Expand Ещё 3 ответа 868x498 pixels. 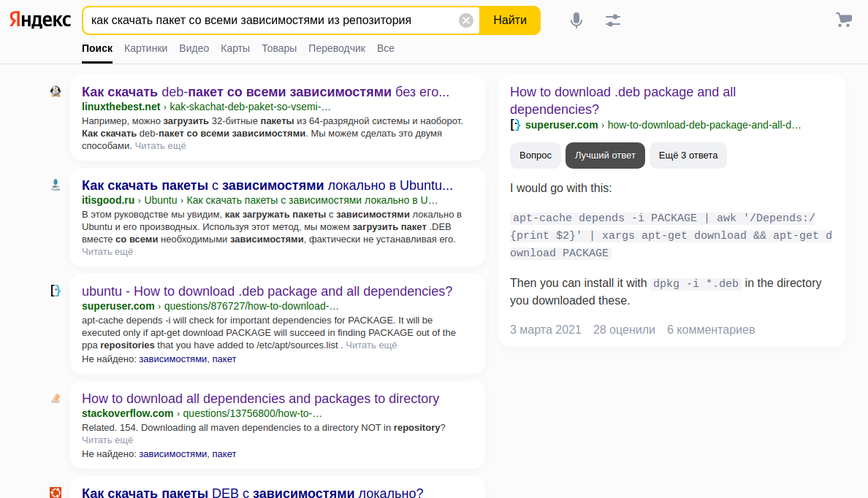pos(688,156)
